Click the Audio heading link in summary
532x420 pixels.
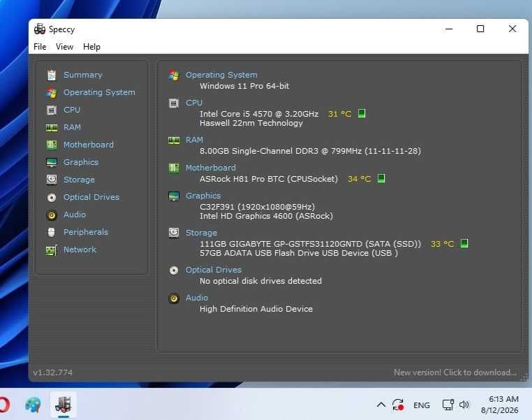pyautogui.click(x=196, y=298)
